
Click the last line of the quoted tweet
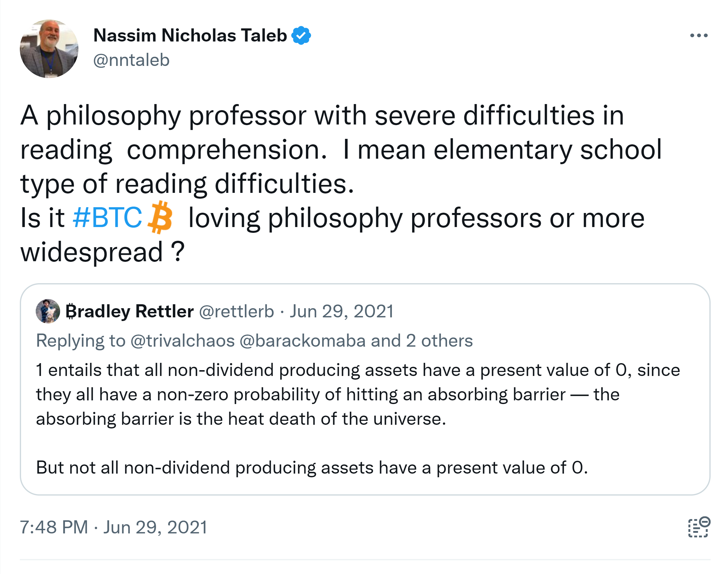pos(312,468)
